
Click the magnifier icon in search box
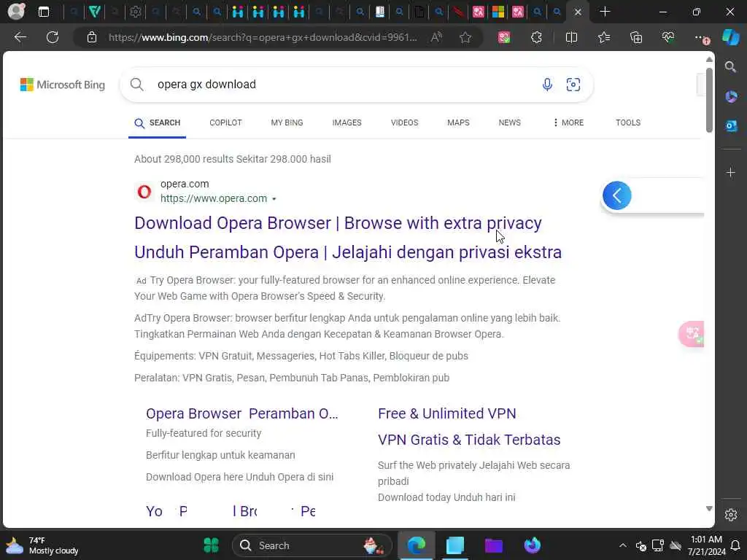click(x=136, y=85)
